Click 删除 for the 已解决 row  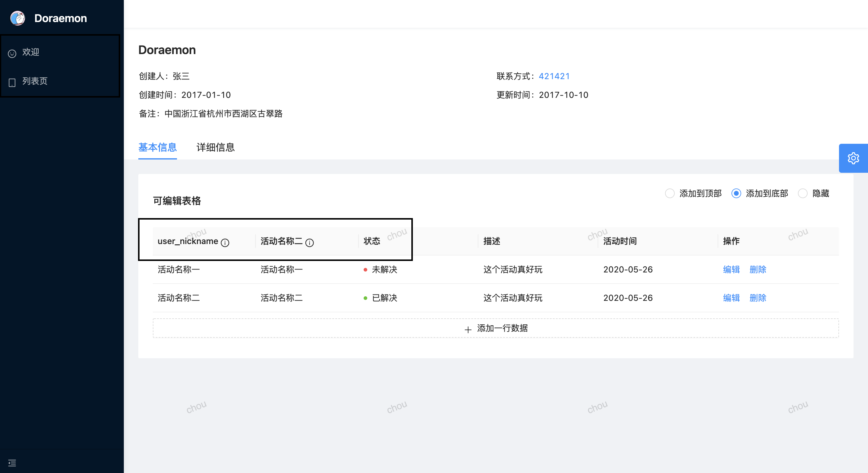pos(758,298)
